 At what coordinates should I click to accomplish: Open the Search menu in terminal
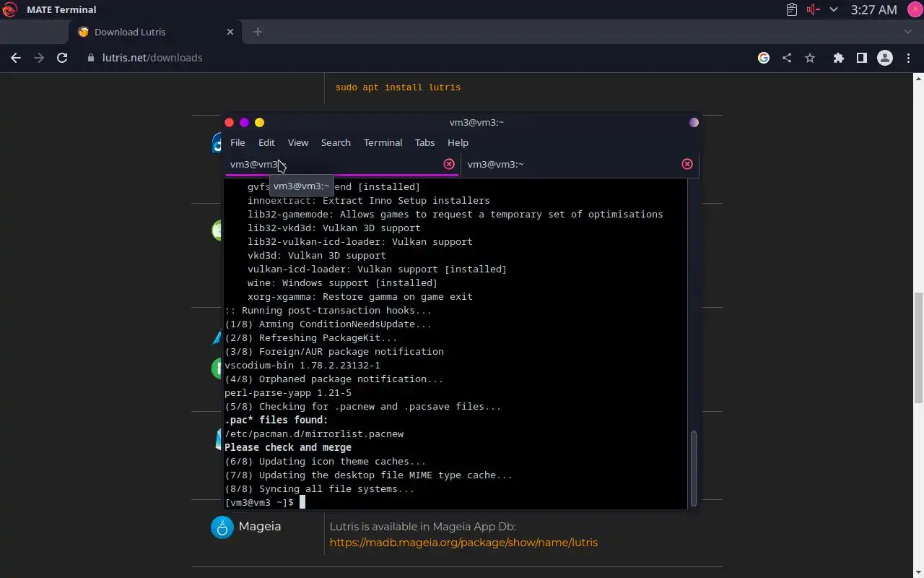tap(336, 142)
